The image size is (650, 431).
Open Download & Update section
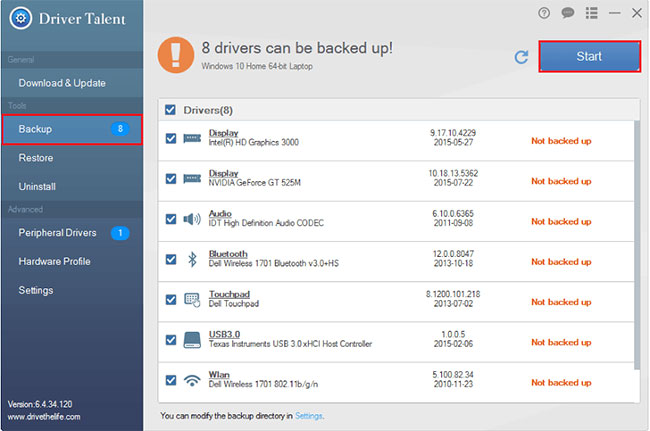pyautogui.click(x=72, y=83)
